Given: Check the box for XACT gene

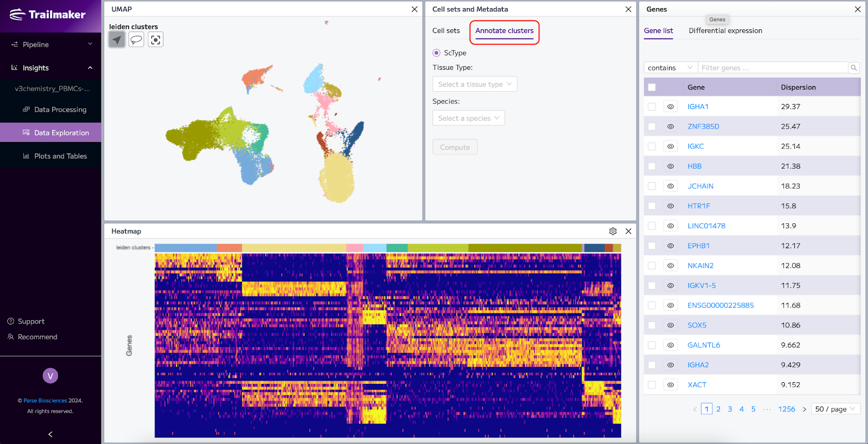Looking at the screenshot, I should tap(652, 385).
